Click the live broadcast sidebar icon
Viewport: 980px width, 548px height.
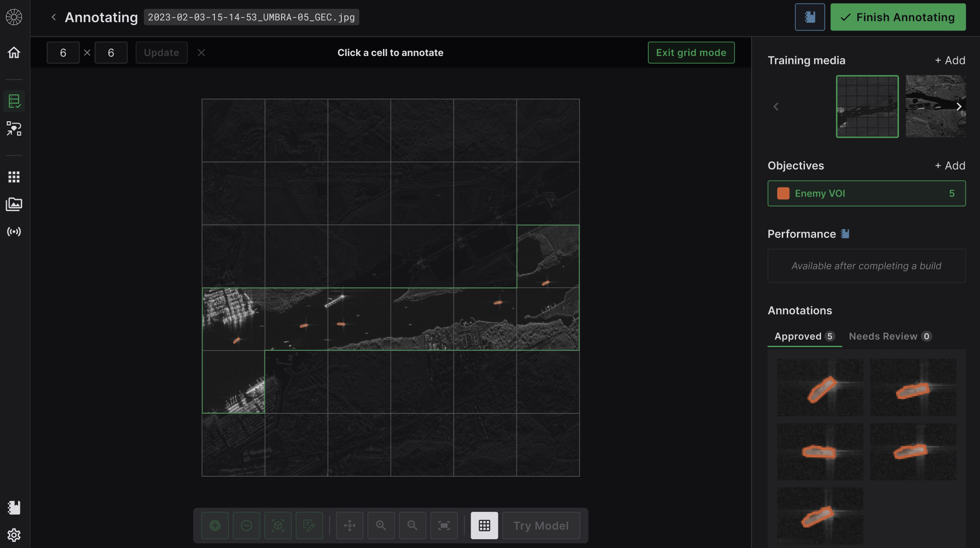point(14,231)
